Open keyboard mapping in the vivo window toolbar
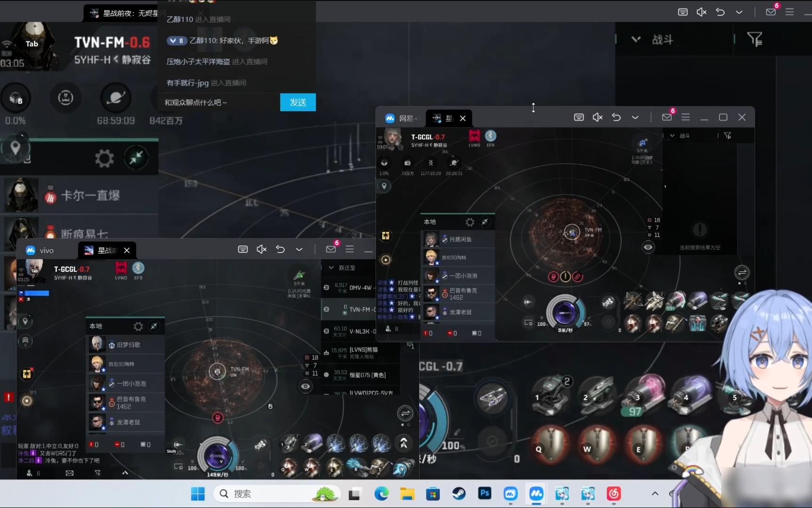 pos(243,249)
